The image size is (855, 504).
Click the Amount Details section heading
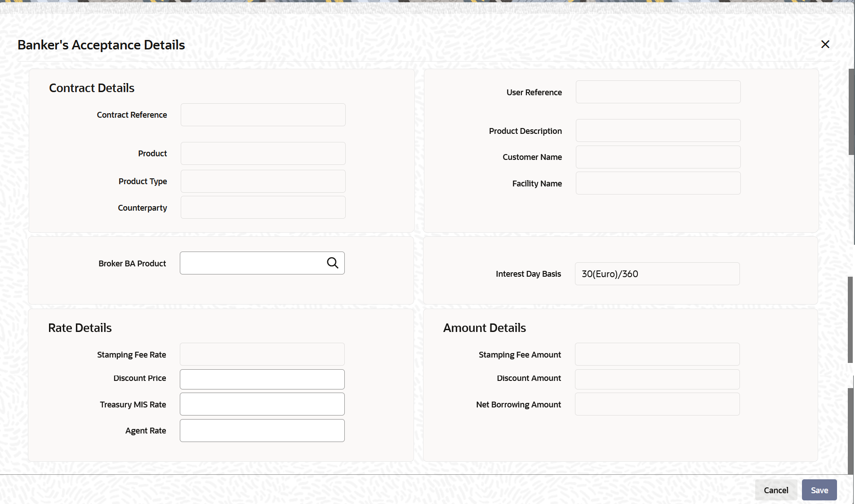[x=485, y=328]
